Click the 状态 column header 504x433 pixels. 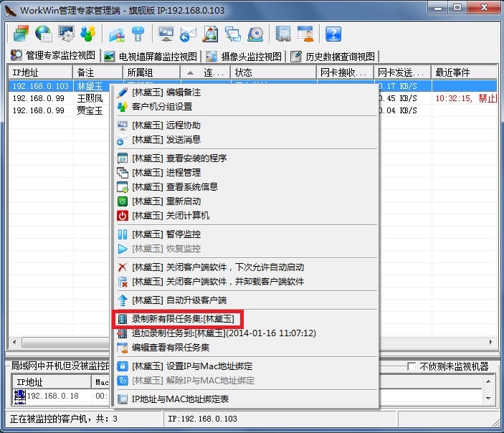point(274,72)
